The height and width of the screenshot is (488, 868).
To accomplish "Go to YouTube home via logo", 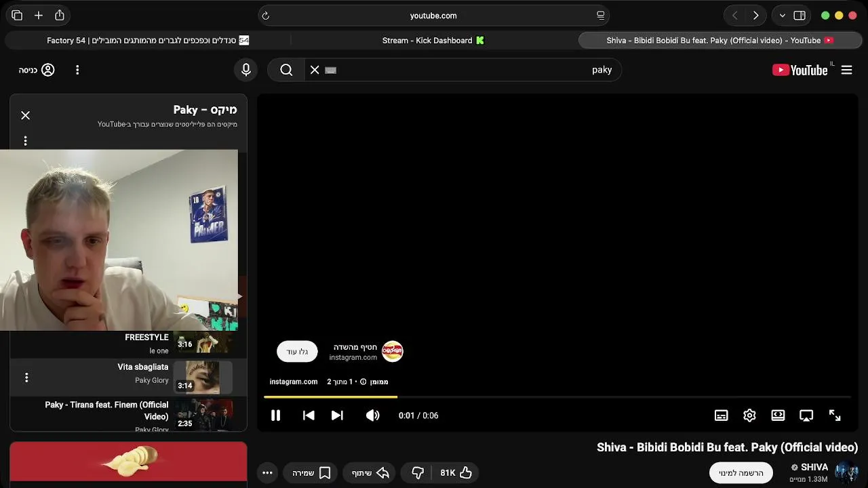I will pyautogui.click(x=800, y=70).
